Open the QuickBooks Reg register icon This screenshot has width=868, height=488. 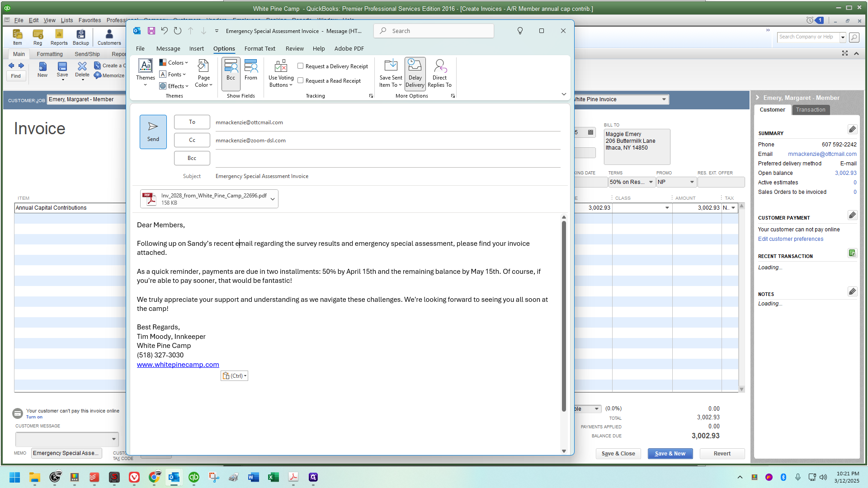[38, 37]
